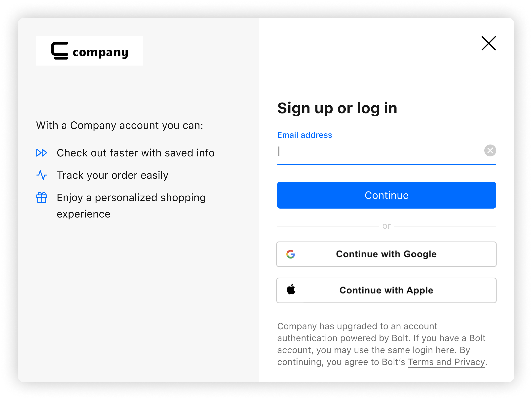The width and height of the screenshot is (532, 400).
Task: Choose Continue with Google
Action: pos(386,254)
